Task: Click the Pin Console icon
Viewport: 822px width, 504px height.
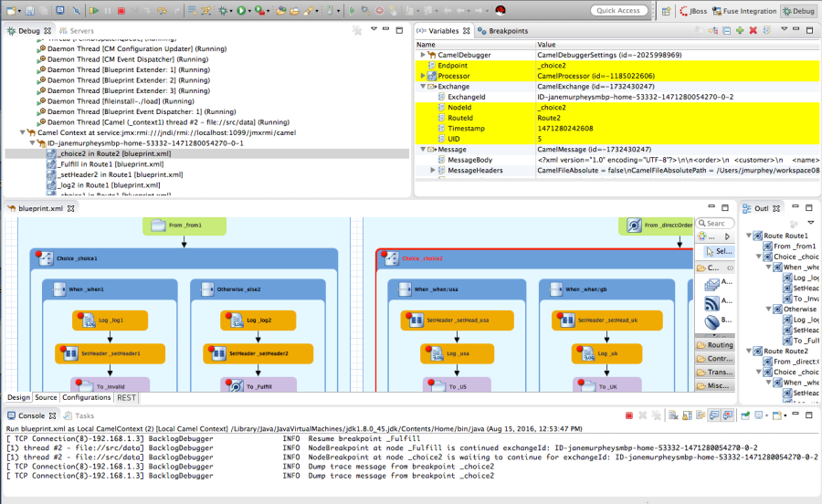Action: [745, 415]
